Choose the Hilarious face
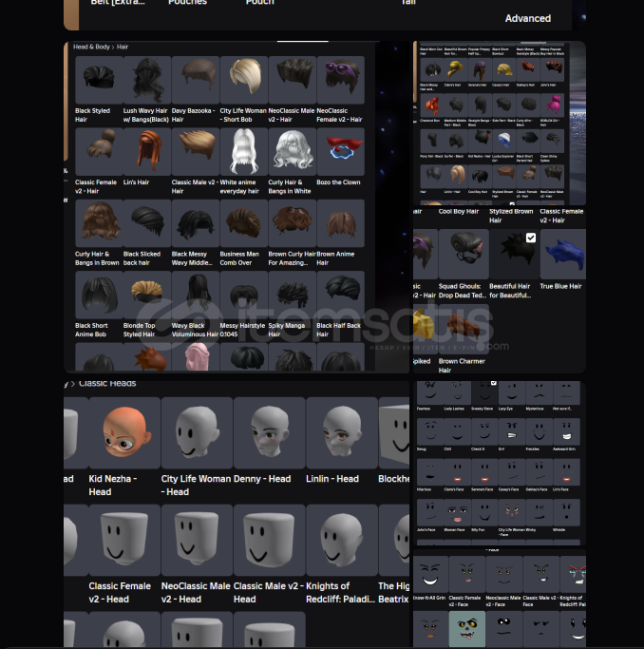 click(430, 472)
